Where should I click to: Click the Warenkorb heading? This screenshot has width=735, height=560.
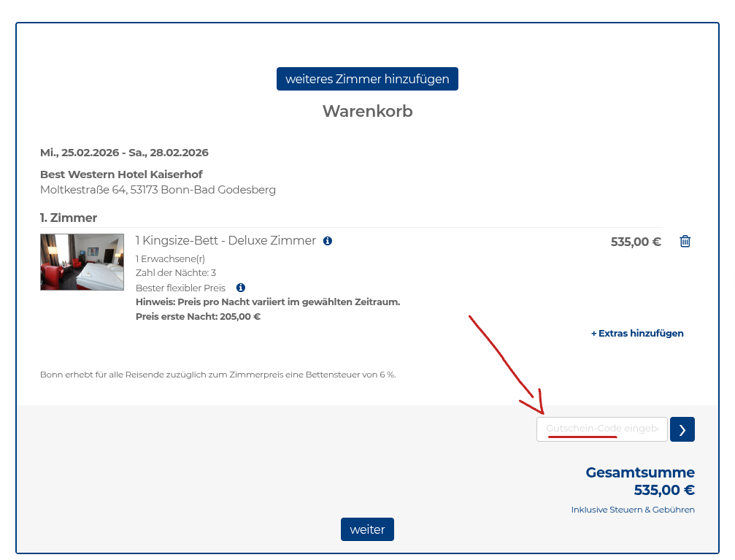pos(367,112)
